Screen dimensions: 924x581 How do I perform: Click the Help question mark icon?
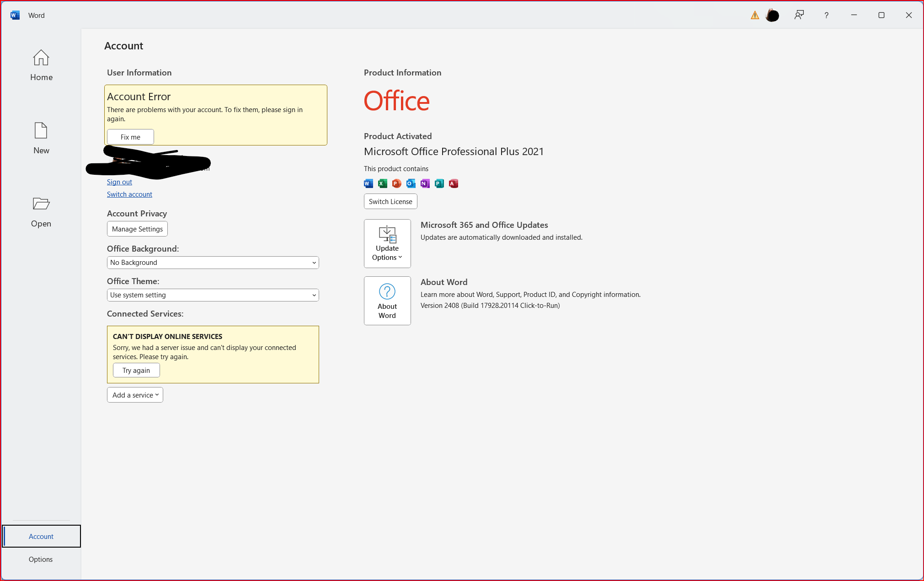coord(826,15)
